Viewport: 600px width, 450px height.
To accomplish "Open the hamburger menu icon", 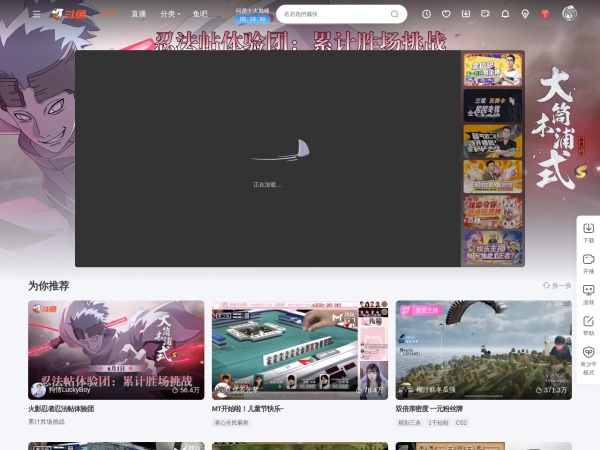I will point(36,14).
